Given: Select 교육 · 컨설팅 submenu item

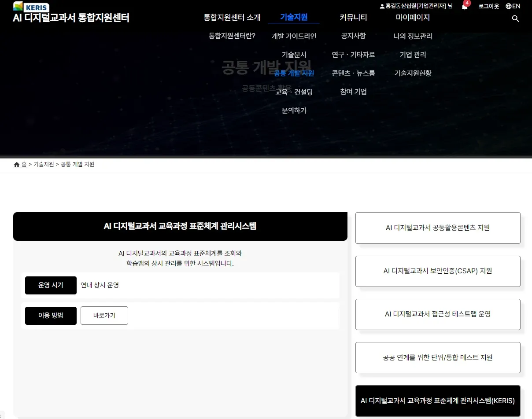Looking at the screenshot, I should 294,92.
